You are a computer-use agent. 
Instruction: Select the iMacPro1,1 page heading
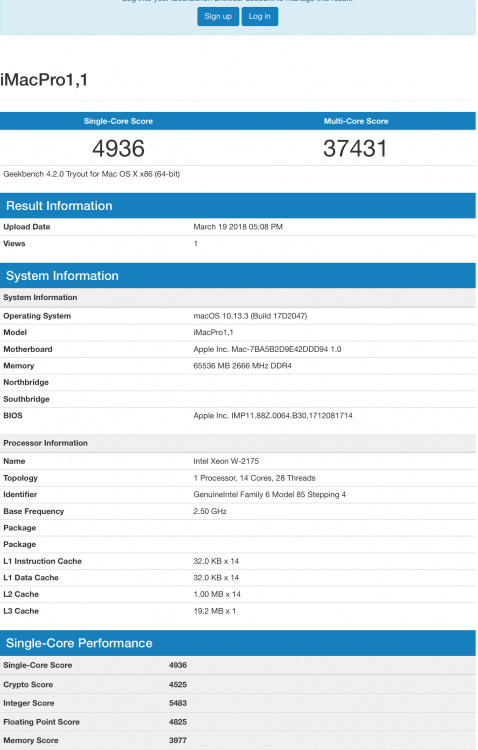tap(44, 79)
